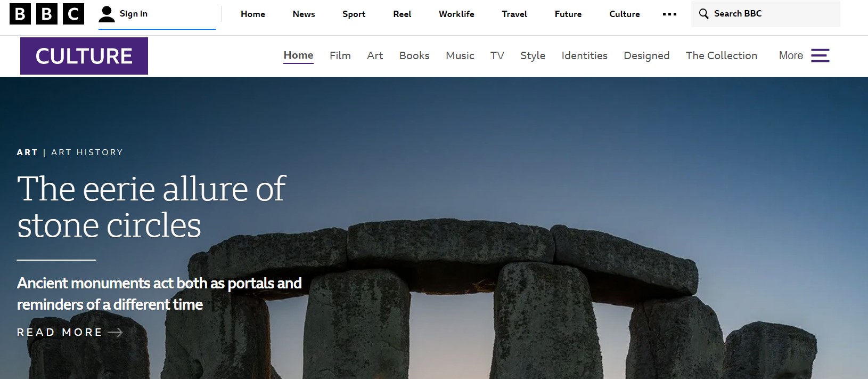This screenshot has width=868, height=379.
Task: Go to Future section
Action: 568,14
